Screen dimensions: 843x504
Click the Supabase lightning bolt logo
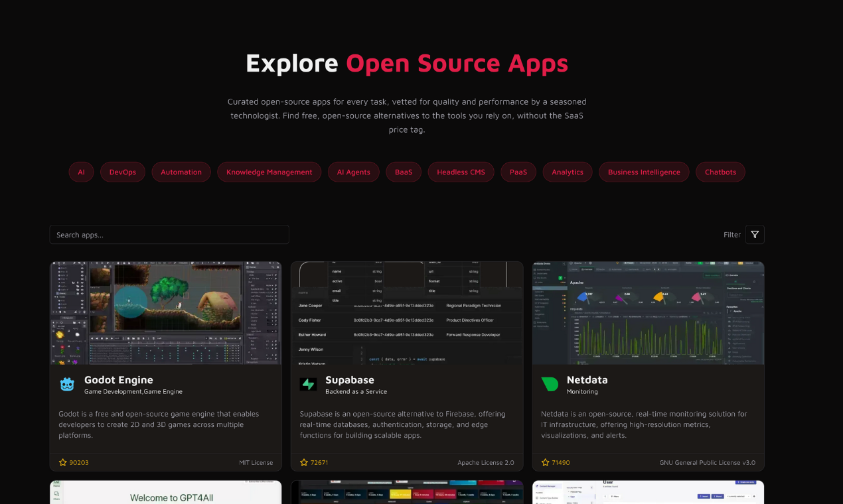(308, 384)
